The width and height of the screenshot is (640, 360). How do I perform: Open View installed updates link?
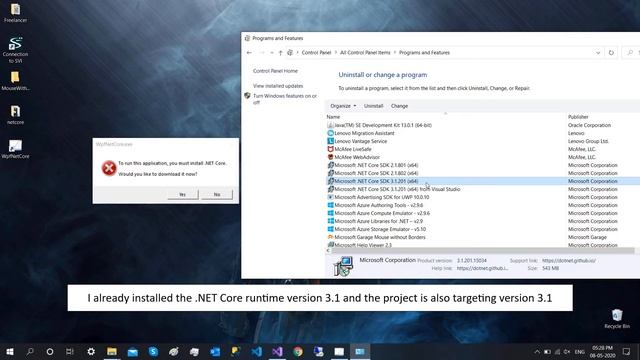[x=278, y=86]
